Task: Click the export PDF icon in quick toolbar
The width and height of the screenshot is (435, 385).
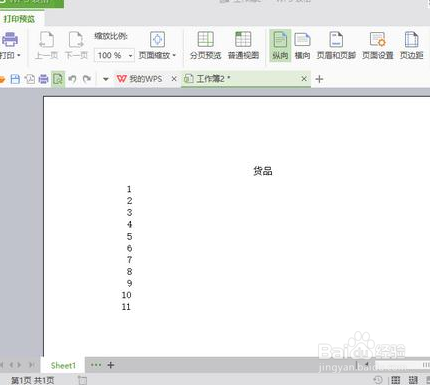Action: [30, 79]
